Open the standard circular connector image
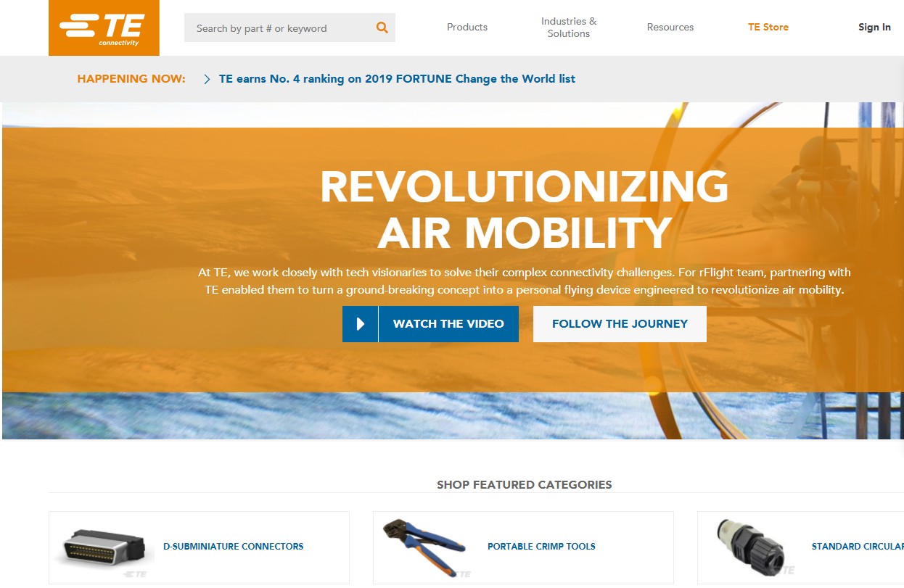Viewport: 904px width, 588px height. tap(751, 548)
